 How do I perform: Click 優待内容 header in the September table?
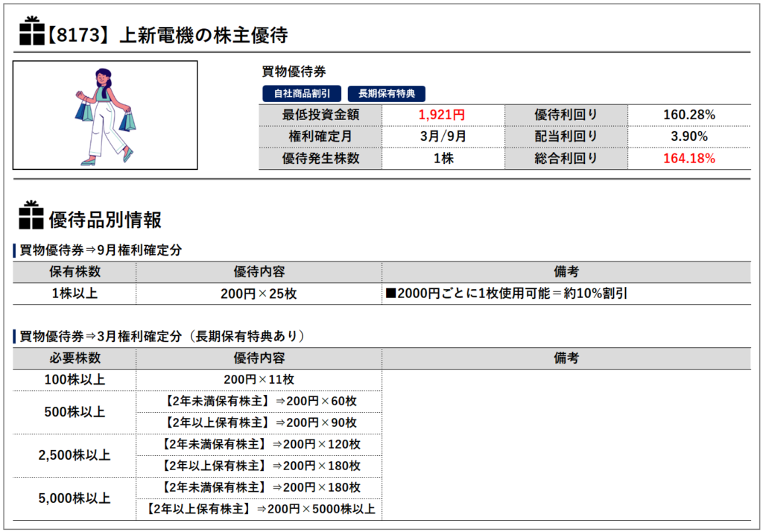coord(259,272)
